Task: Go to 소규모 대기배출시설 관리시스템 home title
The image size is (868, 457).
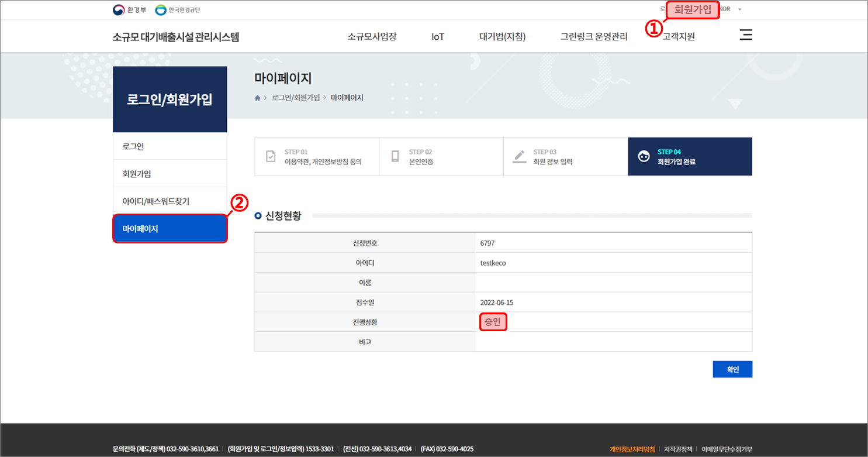Action: [176, 37]
